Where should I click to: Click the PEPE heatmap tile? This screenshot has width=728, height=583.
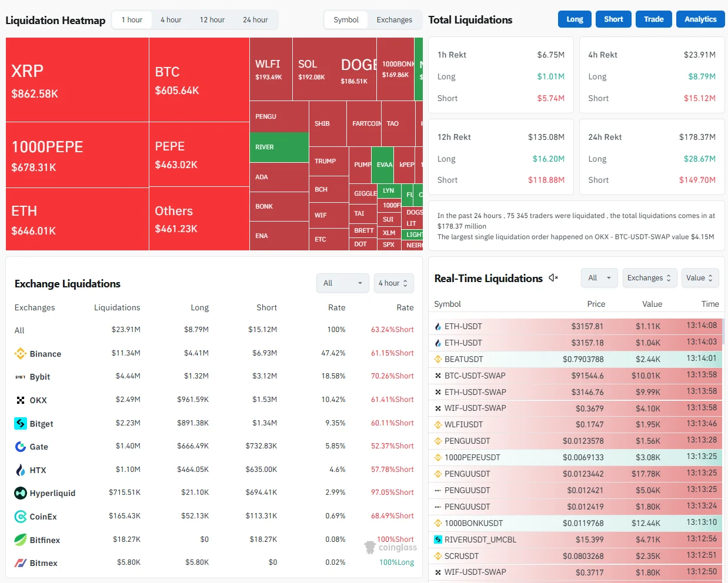199,155
